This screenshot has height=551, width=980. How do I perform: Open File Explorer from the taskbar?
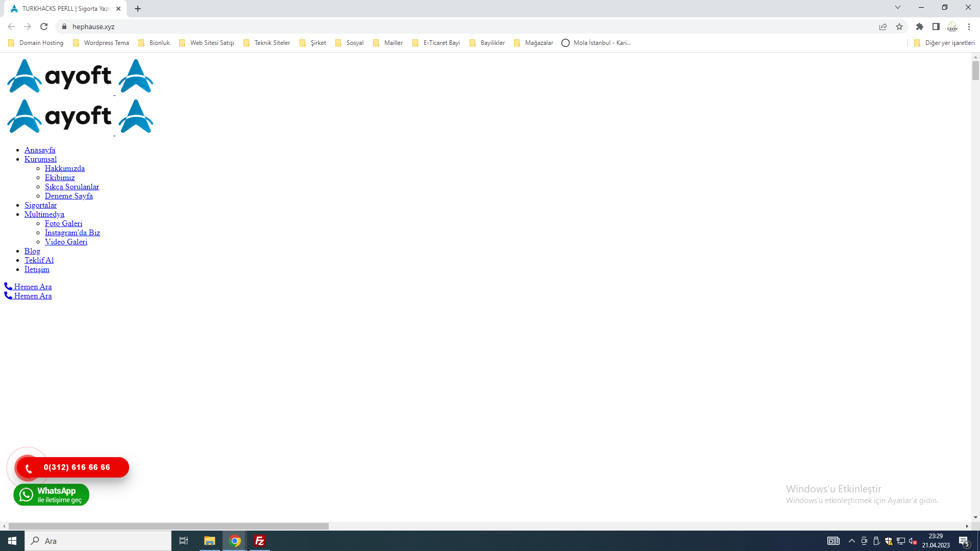tap(209, 541)
